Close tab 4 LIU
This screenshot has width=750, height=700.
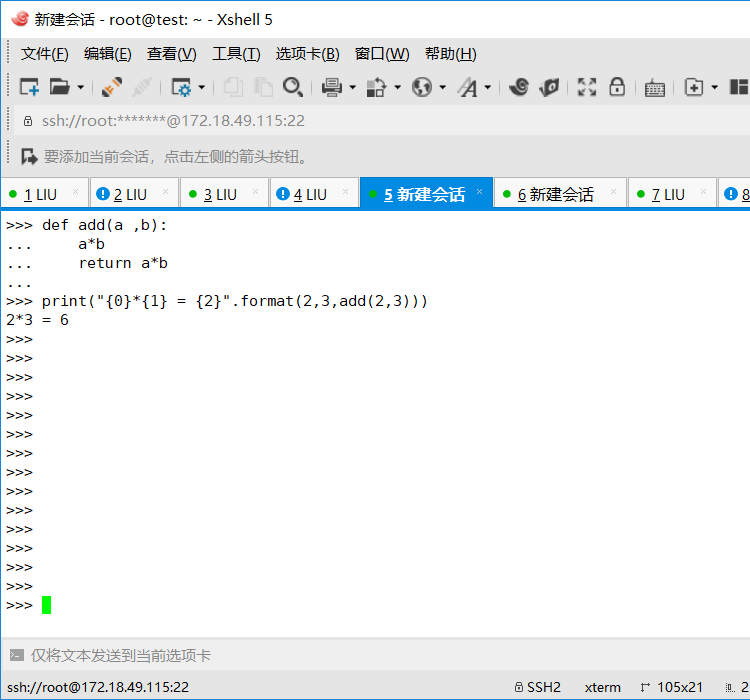(x=345, y=192)
